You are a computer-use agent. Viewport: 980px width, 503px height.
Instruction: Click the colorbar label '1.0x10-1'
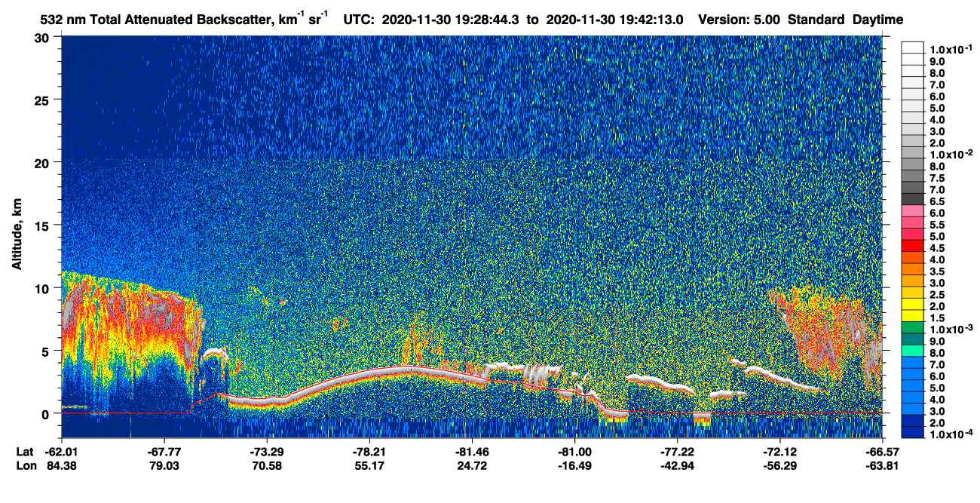tap(951, 48)
